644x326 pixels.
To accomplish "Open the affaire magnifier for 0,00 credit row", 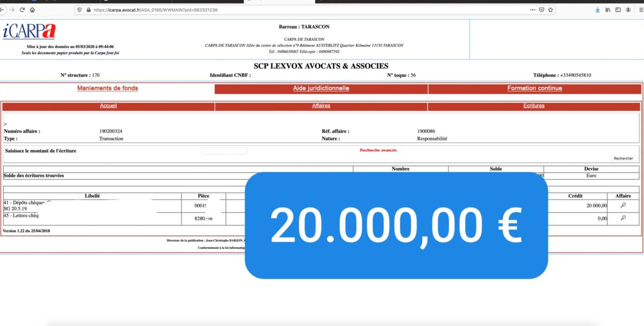I will coord(623,218).
